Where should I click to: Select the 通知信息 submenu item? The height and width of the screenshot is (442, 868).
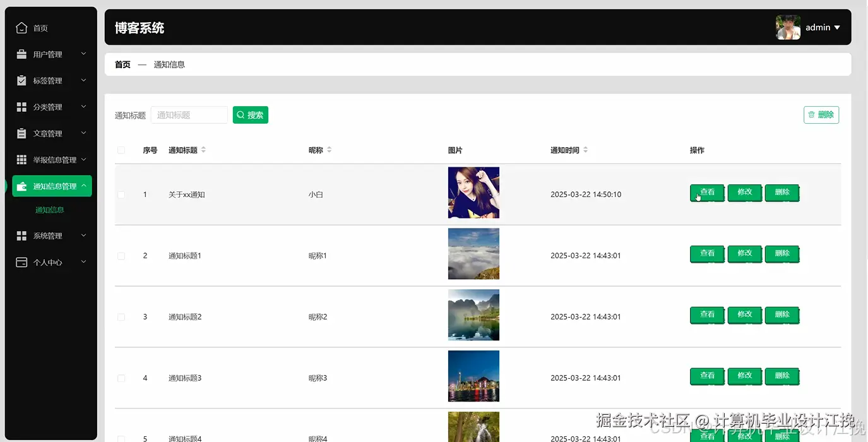click(x=50, y=210)
